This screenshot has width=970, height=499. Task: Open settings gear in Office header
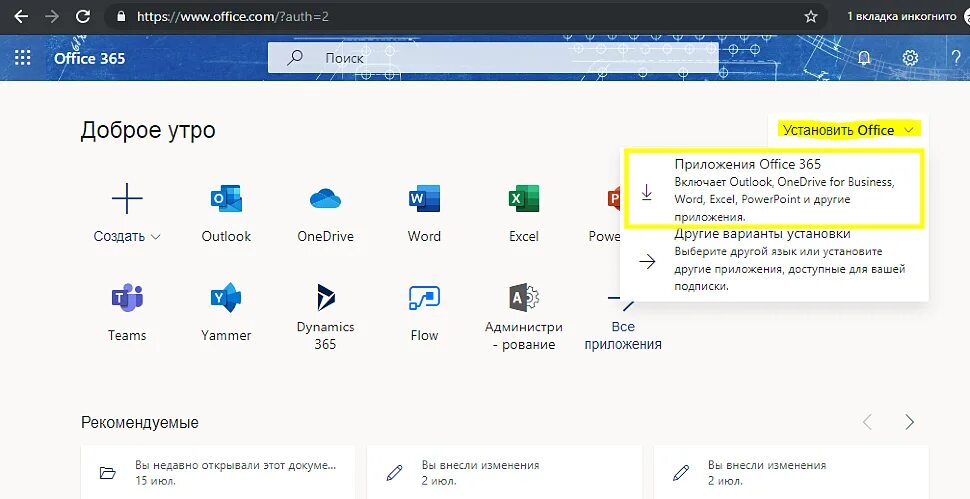click(x=910, y=58)
